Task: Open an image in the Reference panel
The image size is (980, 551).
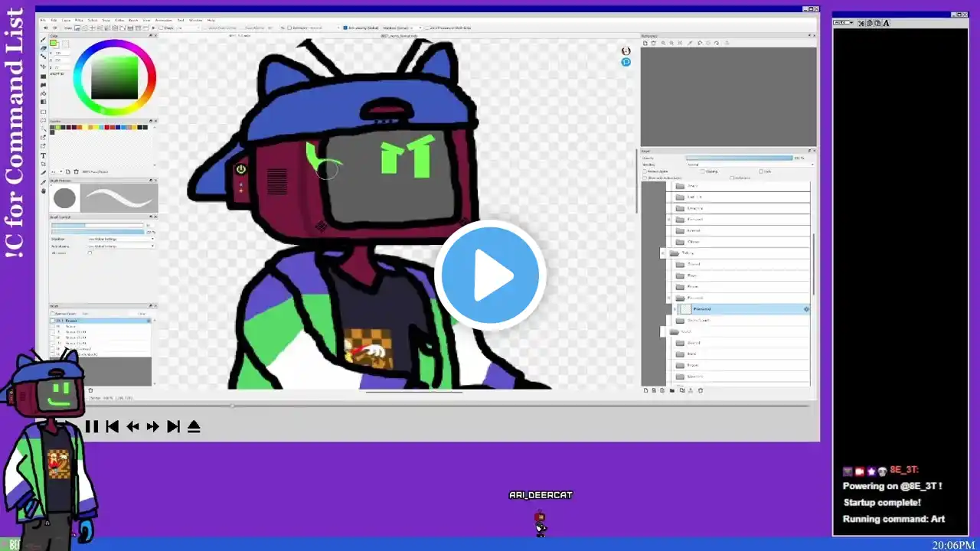Action: coord(645,43)
